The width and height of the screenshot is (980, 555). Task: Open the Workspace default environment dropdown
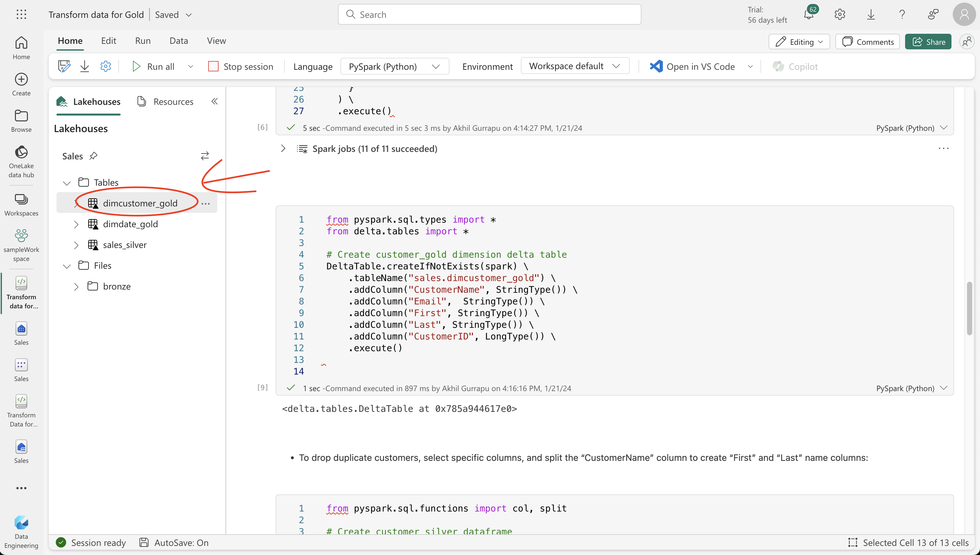click(575, 66)
